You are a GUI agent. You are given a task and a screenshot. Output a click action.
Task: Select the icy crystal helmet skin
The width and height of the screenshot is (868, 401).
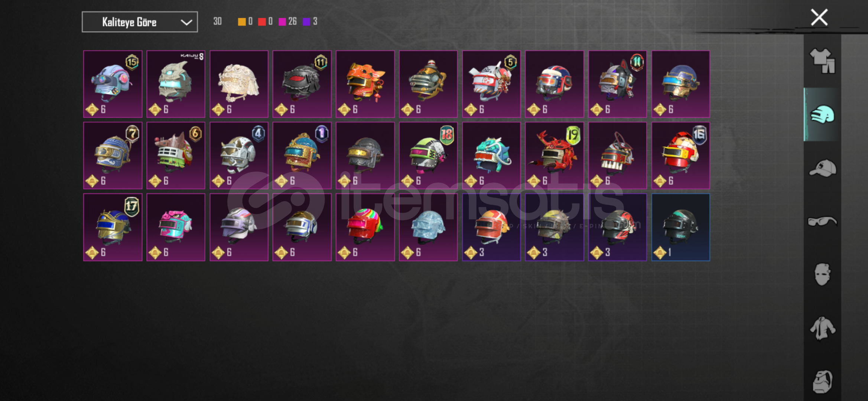point(428,227)
